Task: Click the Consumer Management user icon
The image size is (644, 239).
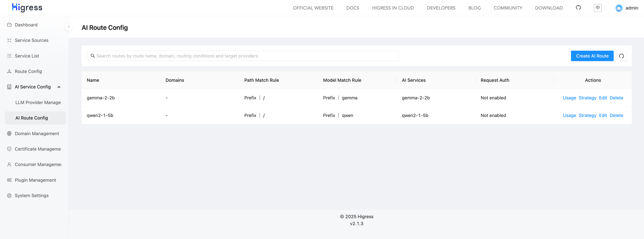Action: (9, 165)
